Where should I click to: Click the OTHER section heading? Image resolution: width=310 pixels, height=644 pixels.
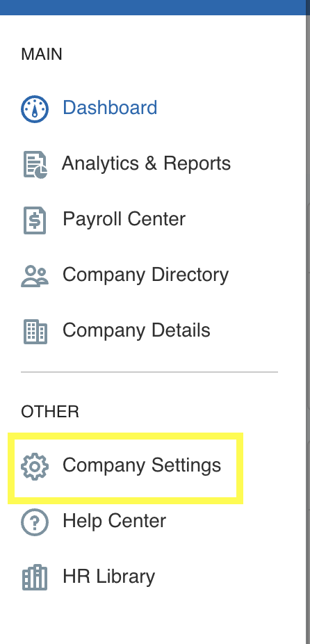coord(50,412)
